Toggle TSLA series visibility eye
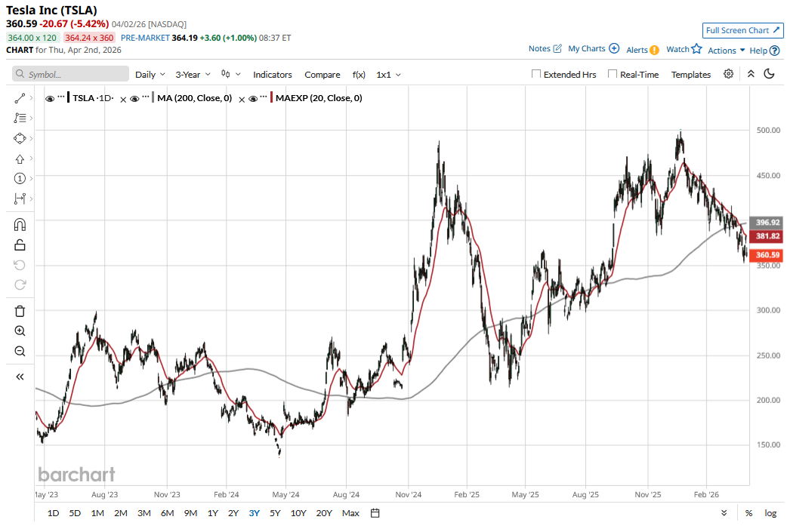 (50, 99)
